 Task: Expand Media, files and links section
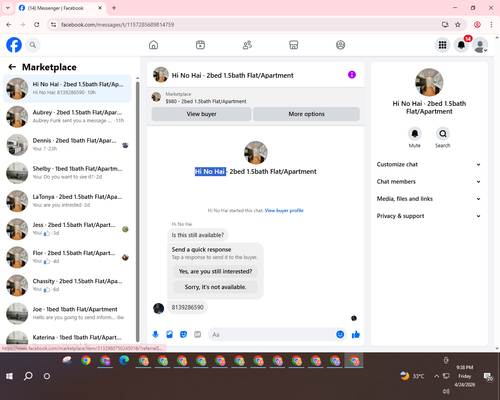pos(429,199)
